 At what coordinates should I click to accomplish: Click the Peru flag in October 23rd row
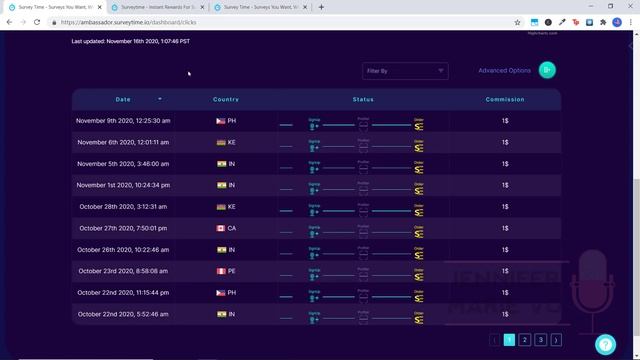click(x=221, y=271)
